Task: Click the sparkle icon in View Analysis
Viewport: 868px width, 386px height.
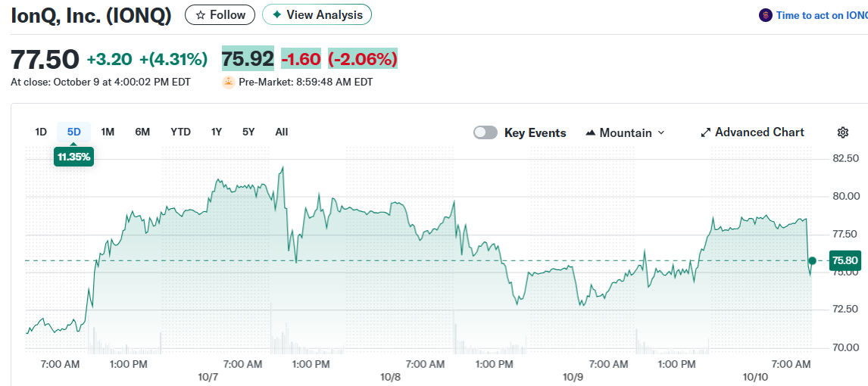Action: coord(277,15)
